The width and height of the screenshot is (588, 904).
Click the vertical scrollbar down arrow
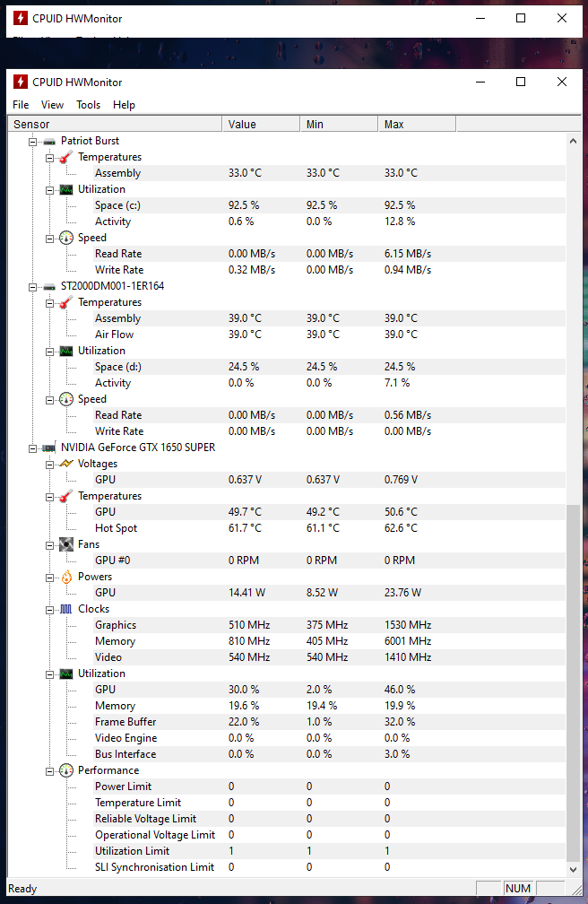(574, 869)
